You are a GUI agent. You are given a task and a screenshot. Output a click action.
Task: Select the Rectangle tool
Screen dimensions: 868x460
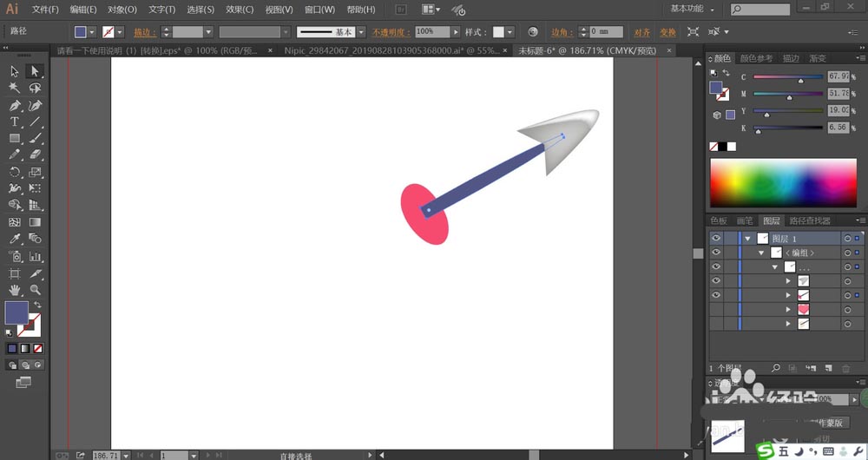(x=15, y=138)
